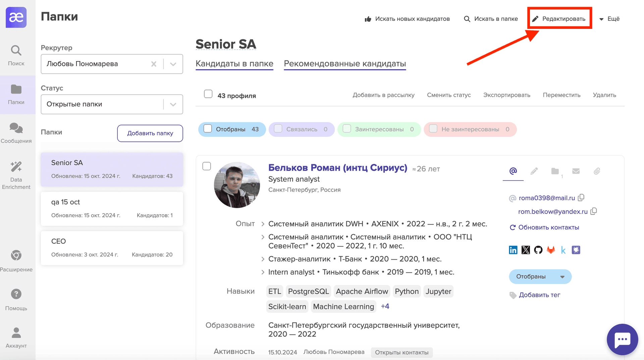
Task: Open candidate's GitHub profile icon
Action: [538, 250]
